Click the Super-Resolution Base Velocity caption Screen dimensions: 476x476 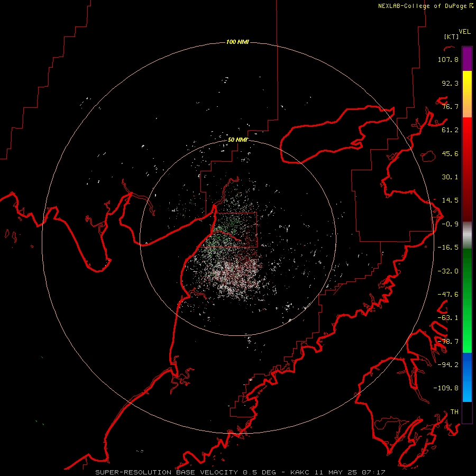[x=241, y=472]
